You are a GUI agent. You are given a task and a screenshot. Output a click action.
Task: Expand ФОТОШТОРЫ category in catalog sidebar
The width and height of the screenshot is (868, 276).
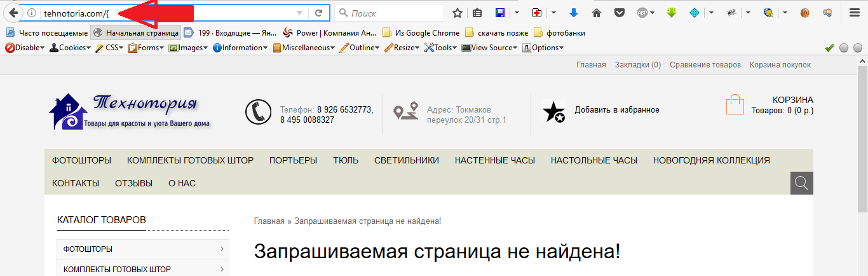click(222, 249)
